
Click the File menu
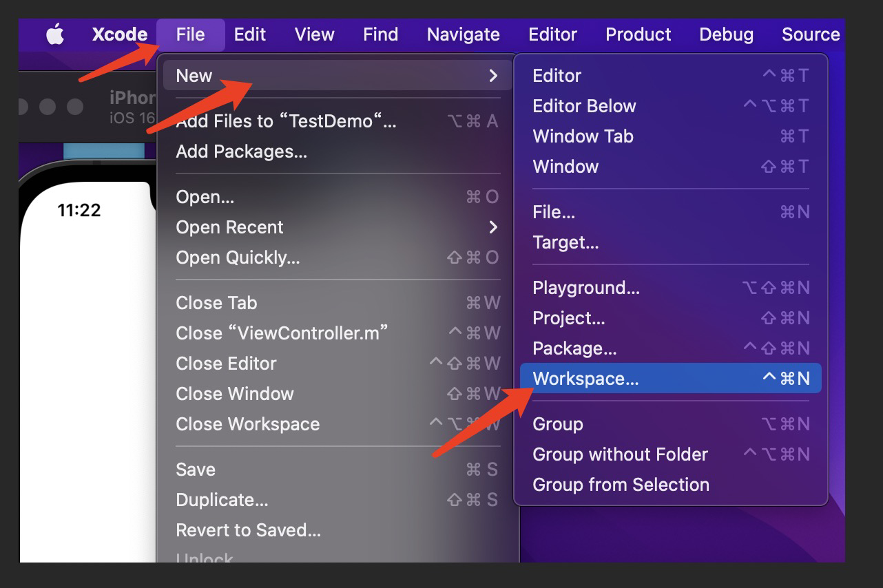pyautogui.click(x=190, y=34)
